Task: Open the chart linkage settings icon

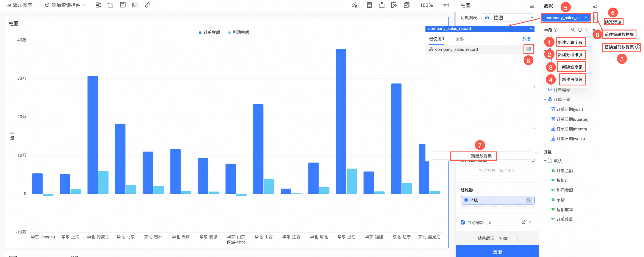Action: tap(354, 5)
